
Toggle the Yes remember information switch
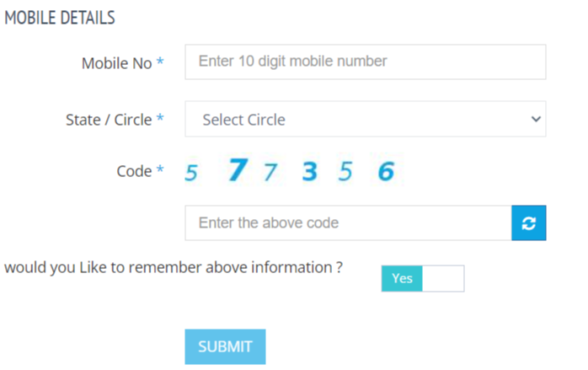pyautogui.click(x=423, y=278)
